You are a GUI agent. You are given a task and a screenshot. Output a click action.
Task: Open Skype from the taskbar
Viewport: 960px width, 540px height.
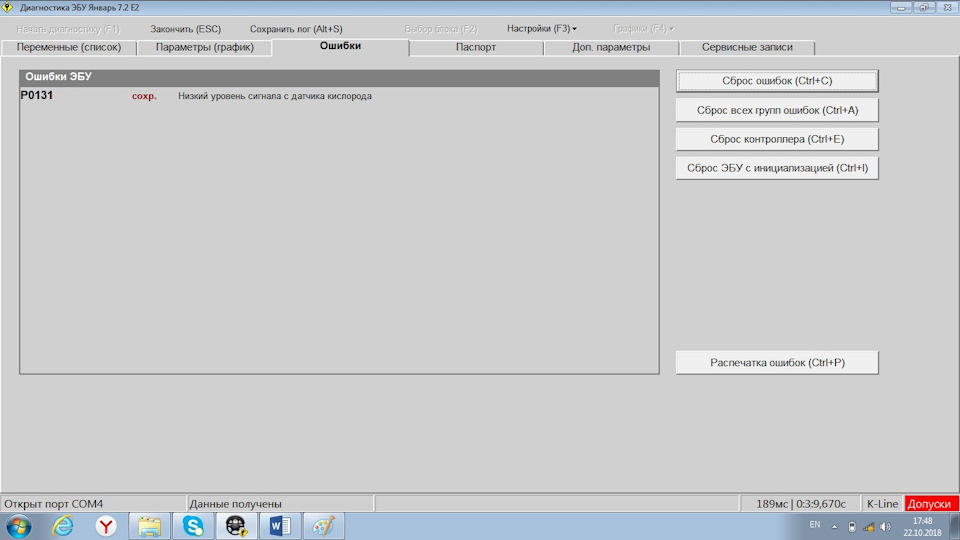(193, 526)
